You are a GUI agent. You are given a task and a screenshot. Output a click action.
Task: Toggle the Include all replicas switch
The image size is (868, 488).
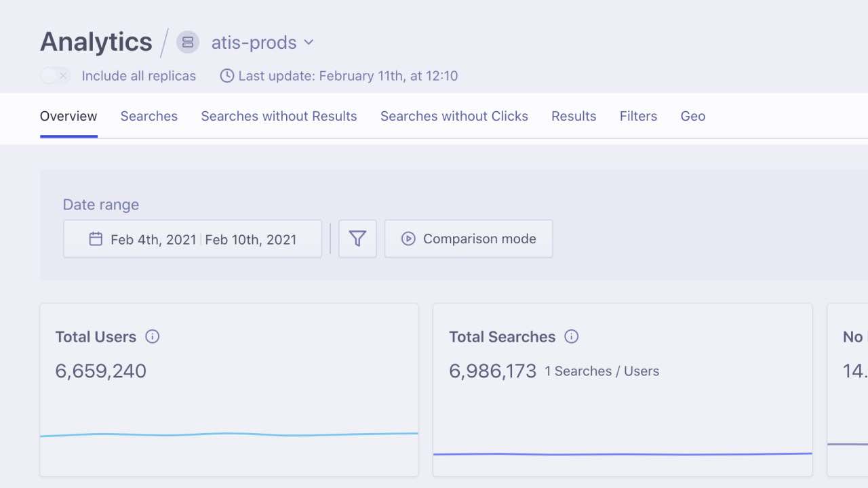coord(55,76)
